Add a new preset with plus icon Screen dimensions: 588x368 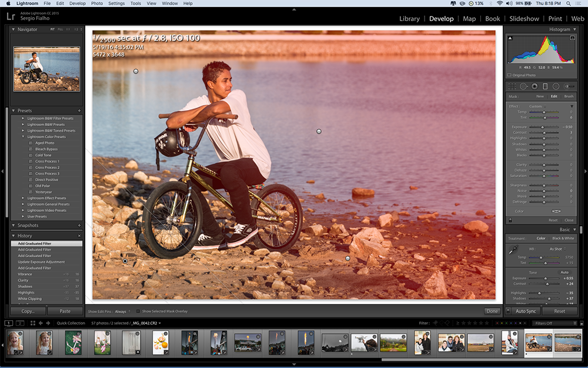click(79, 111)
